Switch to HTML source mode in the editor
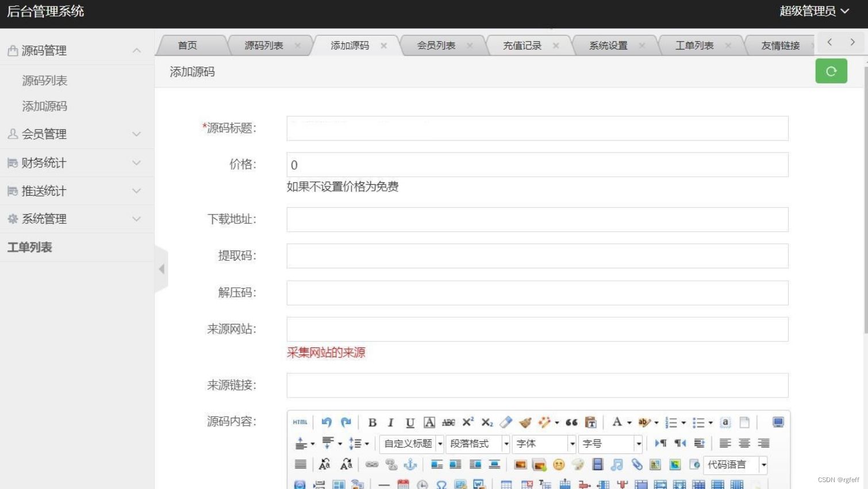The width and height of the screenshot is (868, 489). point(299,422)
